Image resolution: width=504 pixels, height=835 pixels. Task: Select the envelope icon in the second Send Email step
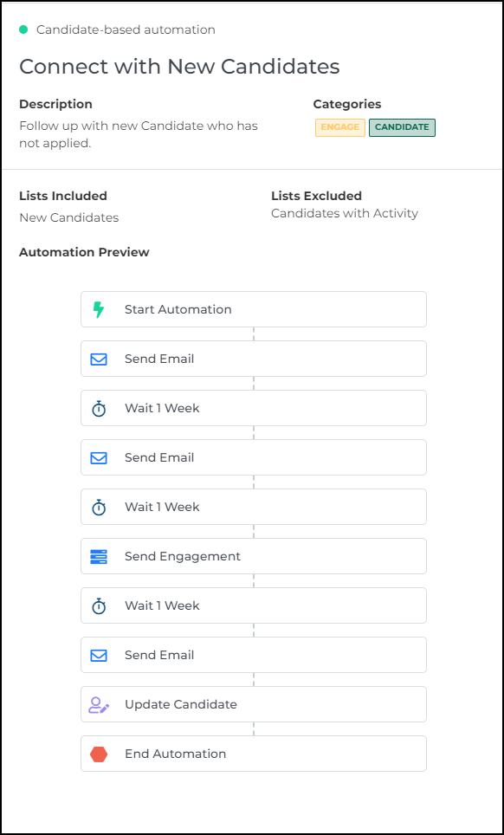coord(99,458)
